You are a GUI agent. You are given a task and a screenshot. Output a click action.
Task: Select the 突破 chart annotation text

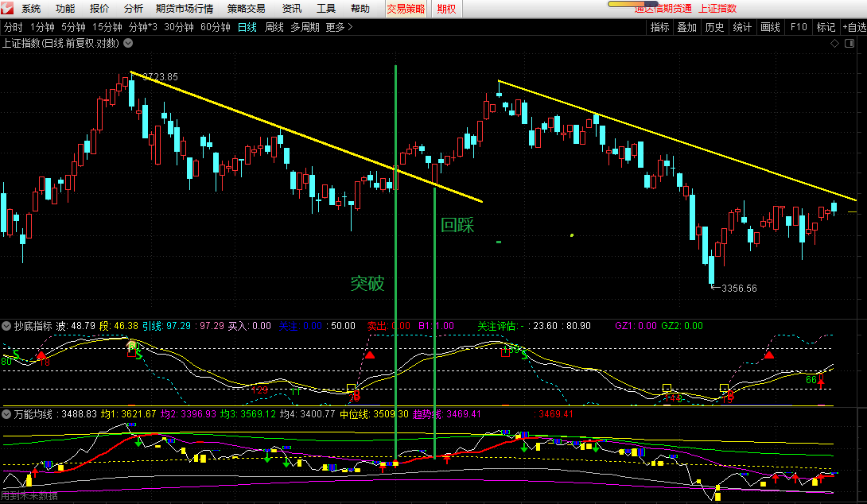(367, 284)
